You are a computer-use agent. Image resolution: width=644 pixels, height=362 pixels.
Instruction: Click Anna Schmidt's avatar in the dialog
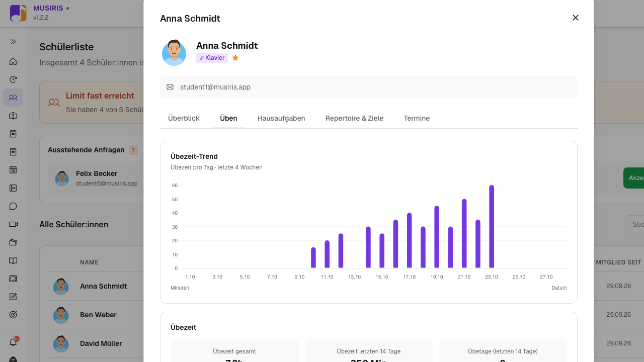tap(174, 53)
